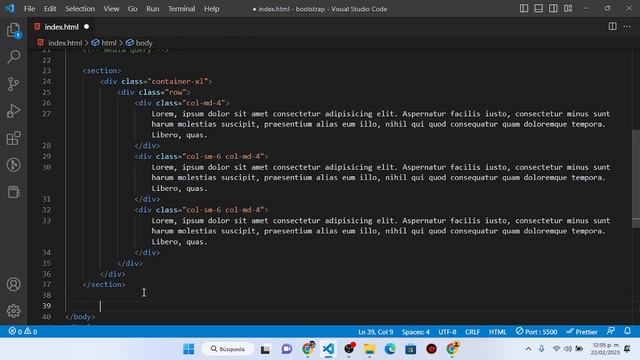
Task: Open the Terminal menu
Action: click(x=182, y=9)
